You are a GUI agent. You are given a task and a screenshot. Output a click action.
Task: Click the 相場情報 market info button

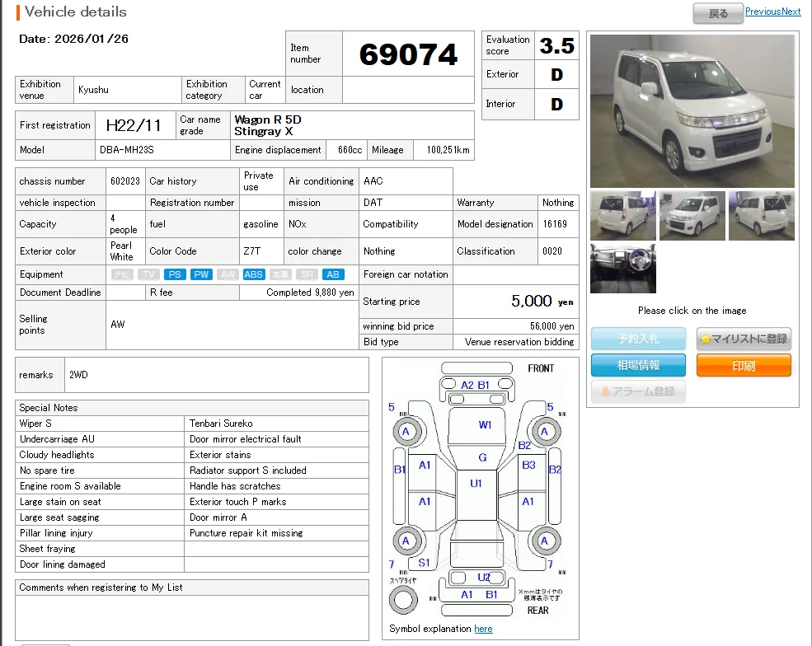pos(639,366)
